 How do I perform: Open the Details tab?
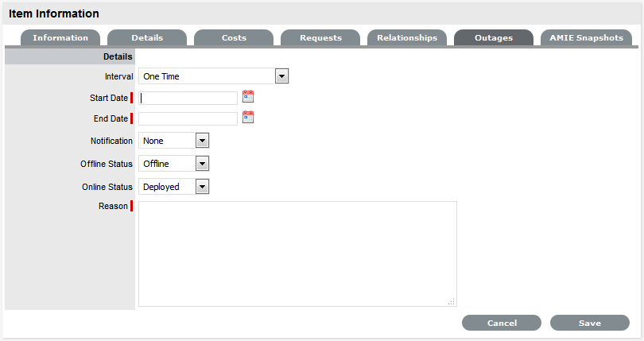[x=147, y=38]
